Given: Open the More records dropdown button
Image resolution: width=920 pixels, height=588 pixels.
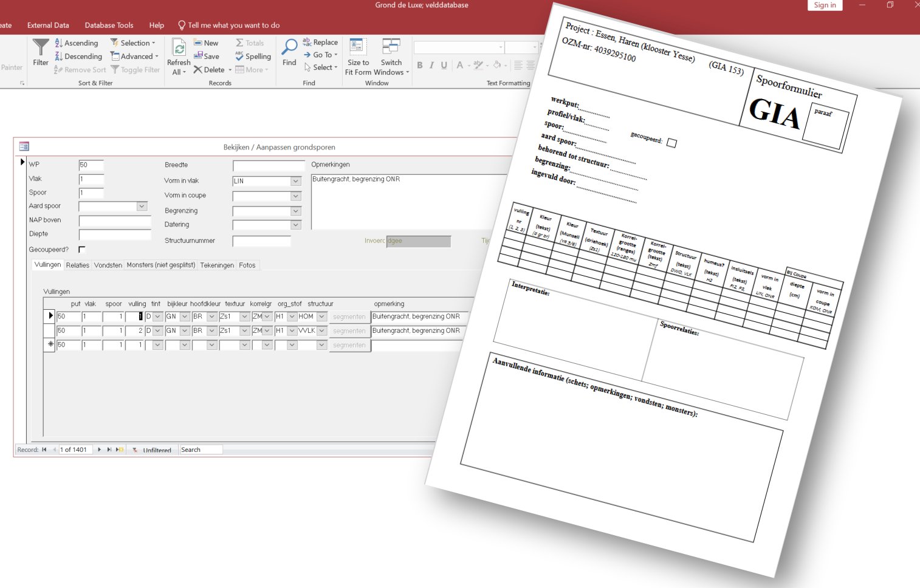Looking at the screenshot, I should [x=252, y=70].
